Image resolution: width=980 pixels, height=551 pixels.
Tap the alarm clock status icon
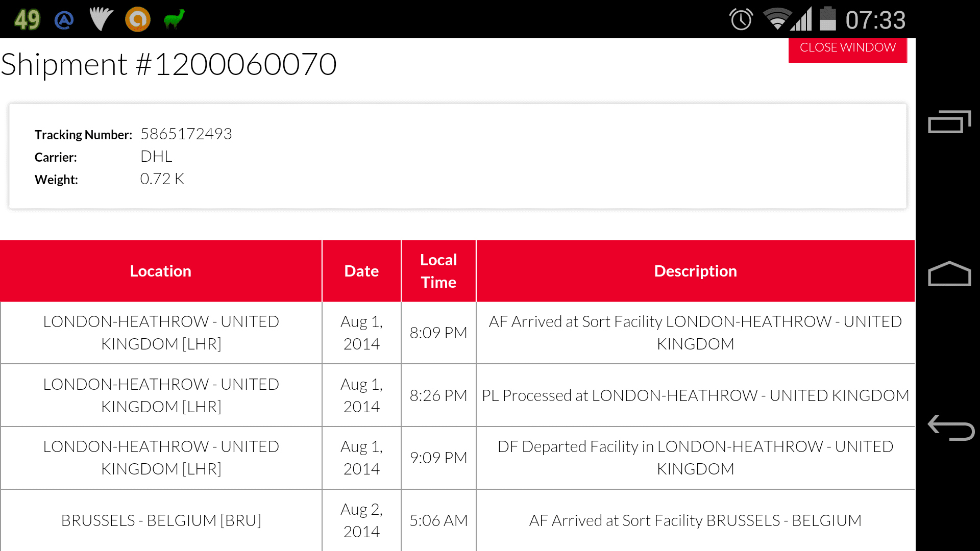741,19
